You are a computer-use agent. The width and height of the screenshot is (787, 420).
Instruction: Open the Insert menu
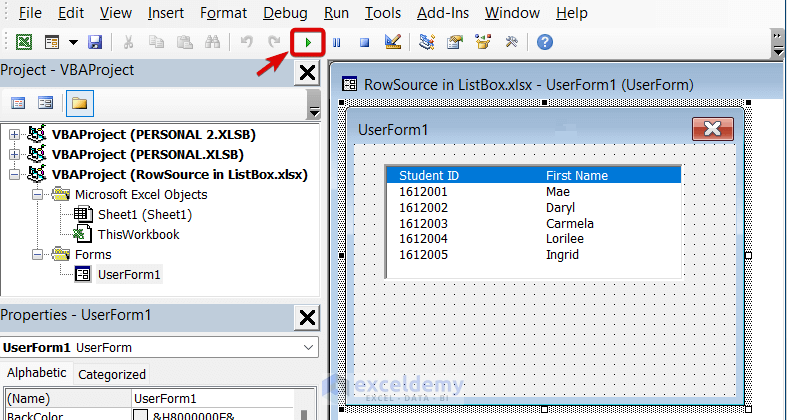click(166, 13)
